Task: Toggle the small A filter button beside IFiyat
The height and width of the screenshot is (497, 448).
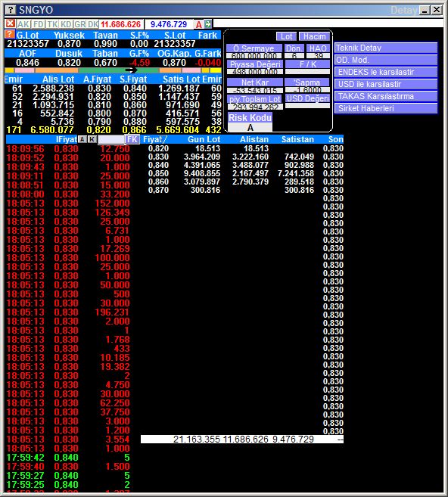Action: coord(82,139)
